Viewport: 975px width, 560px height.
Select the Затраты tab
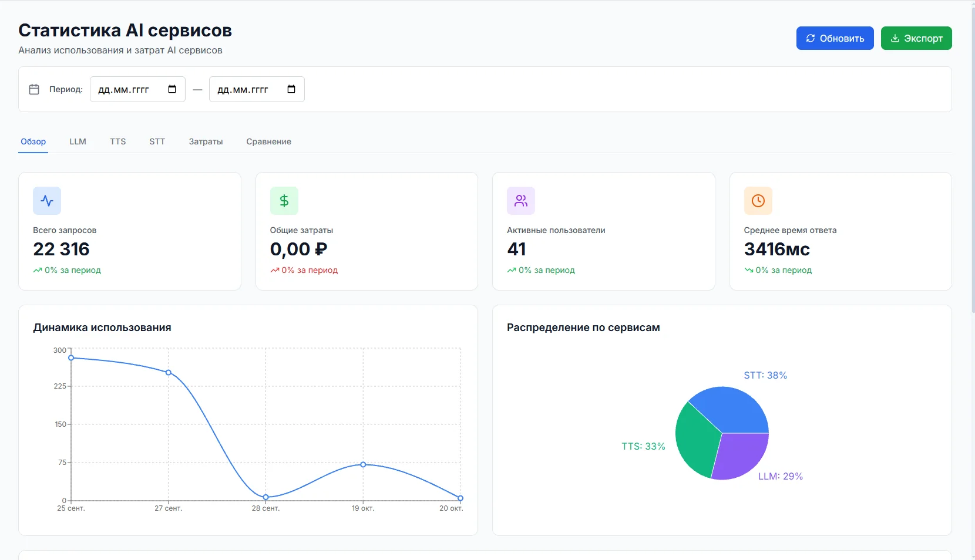click(206, 141)
